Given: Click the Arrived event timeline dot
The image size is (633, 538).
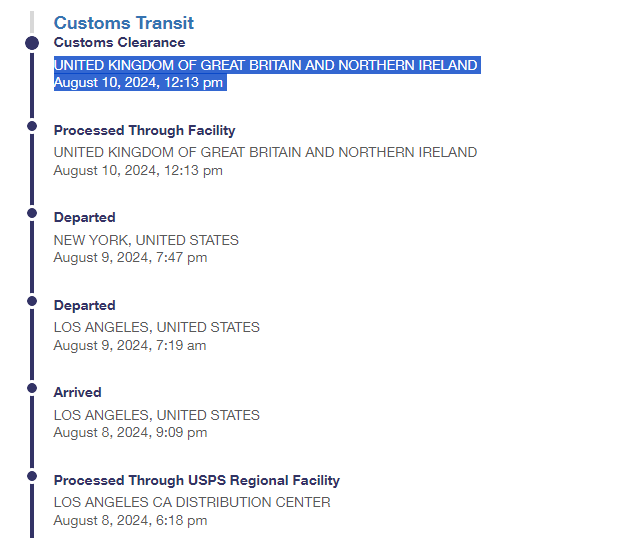Looking at the screenshot, I should point(32,388).
